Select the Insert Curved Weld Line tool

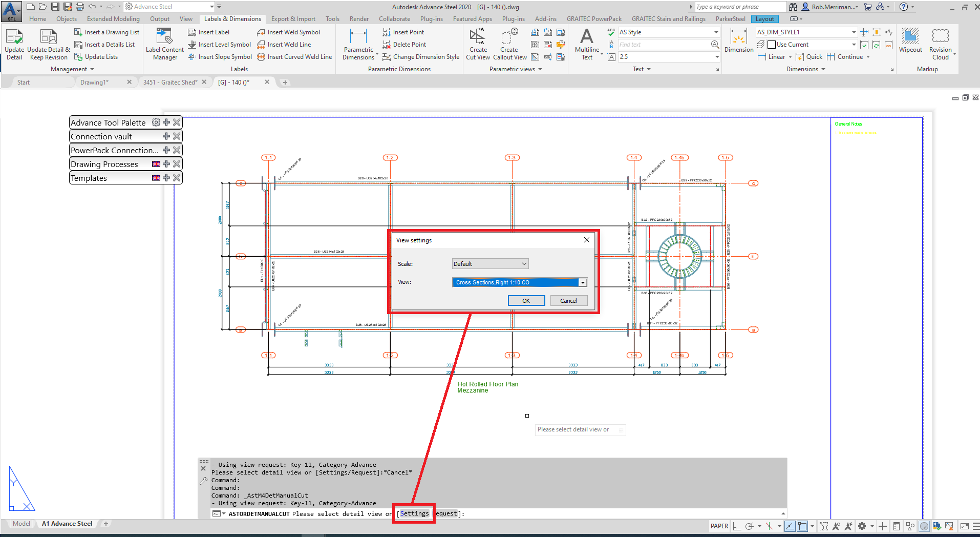tap(299, 57)
